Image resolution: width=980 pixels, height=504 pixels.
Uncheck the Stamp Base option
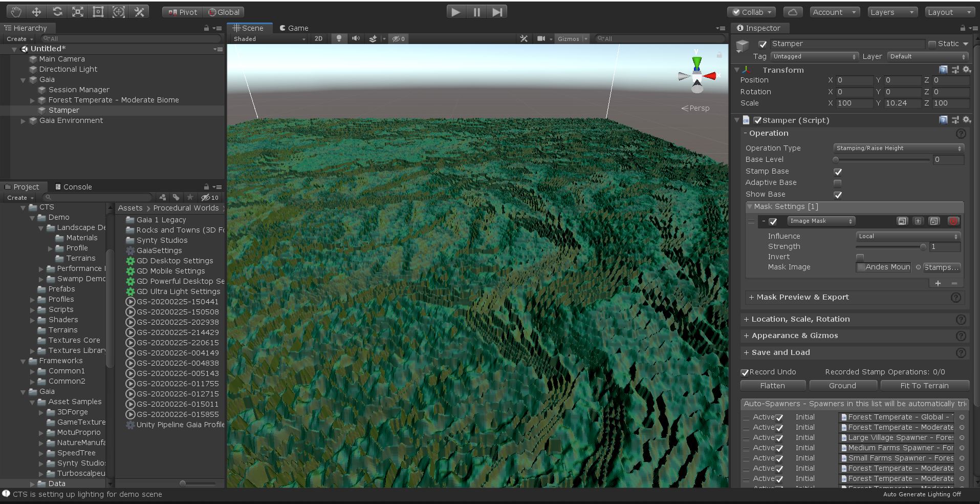[838, 172]
